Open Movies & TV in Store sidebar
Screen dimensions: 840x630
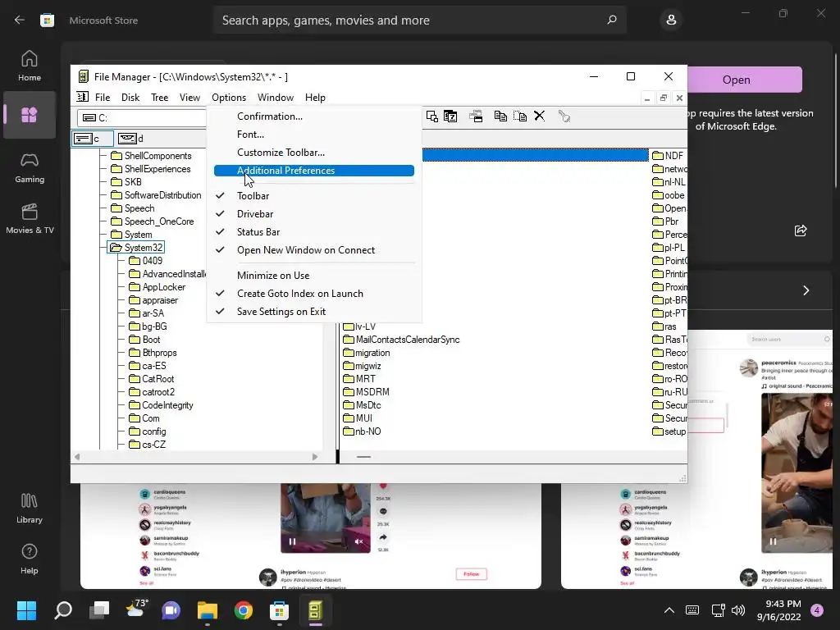30,218
